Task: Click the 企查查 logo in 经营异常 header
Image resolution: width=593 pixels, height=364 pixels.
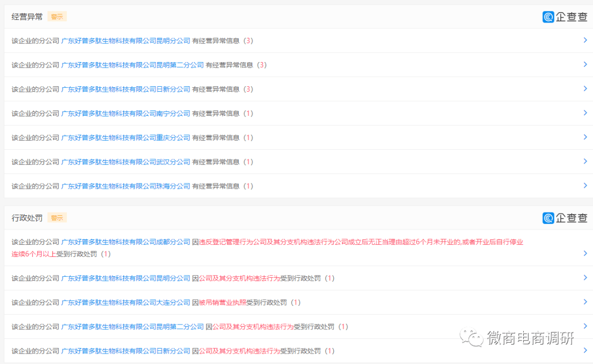Action: click(x=565, y=16)
